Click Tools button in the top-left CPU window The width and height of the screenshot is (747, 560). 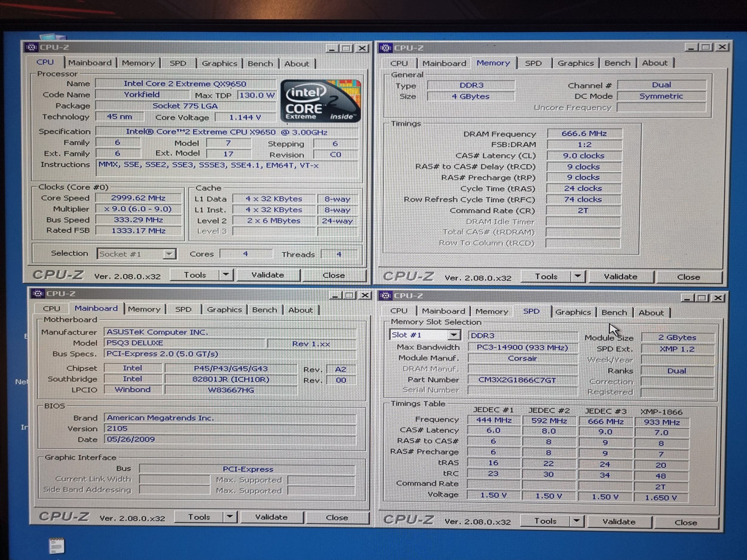(x=195, y=275)
